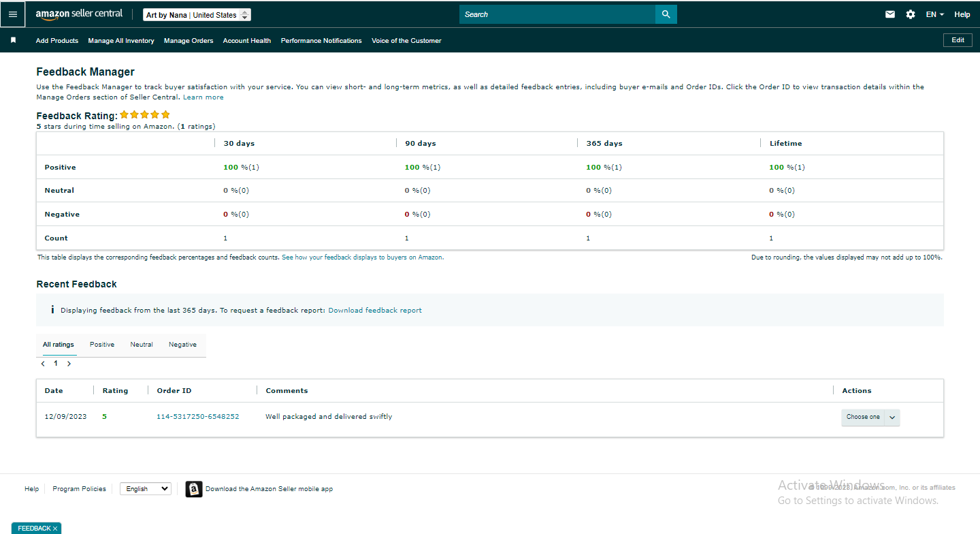The image size is (980, 534).
Task: Click the Actions column header
Action: (857, 391)
